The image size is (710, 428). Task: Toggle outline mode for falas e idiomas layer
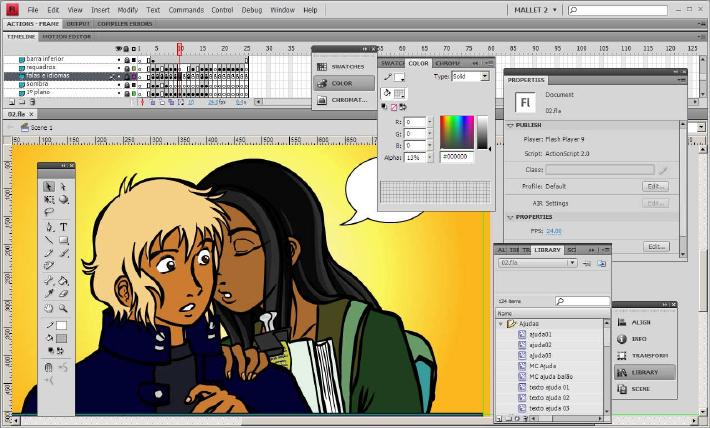pos(134,76)
